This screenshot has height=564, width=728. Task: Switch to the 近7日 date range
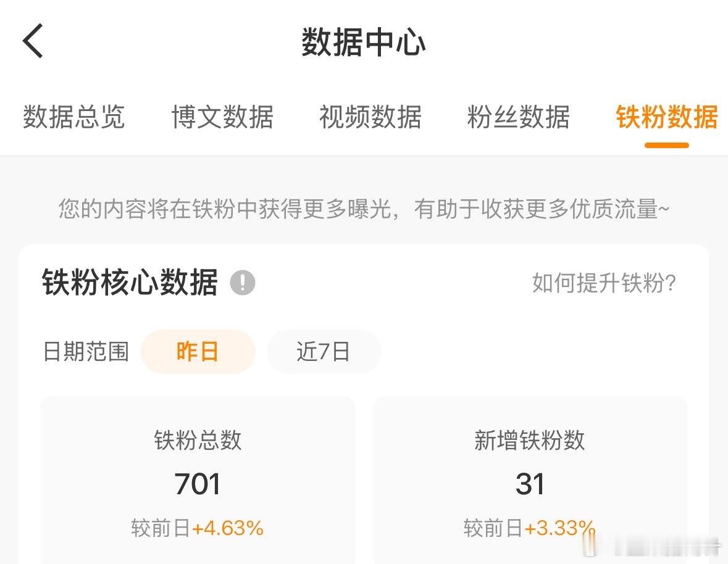click(324, 352)
